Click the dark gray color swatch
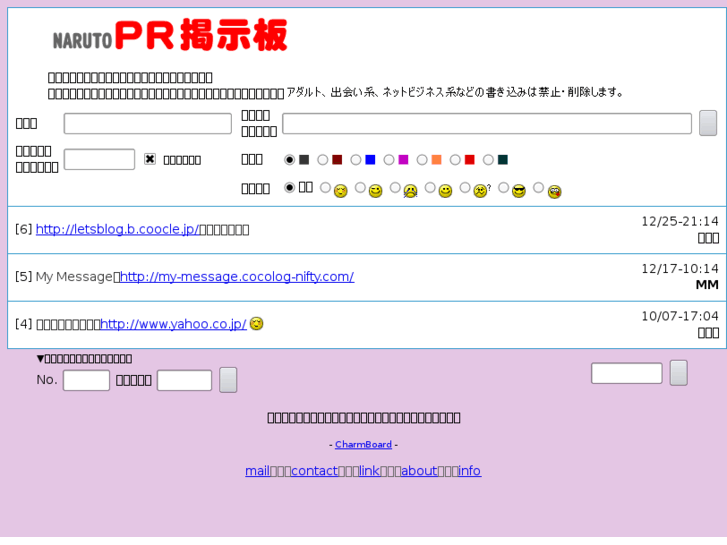727x545 pixels. (x=304, y=160)
